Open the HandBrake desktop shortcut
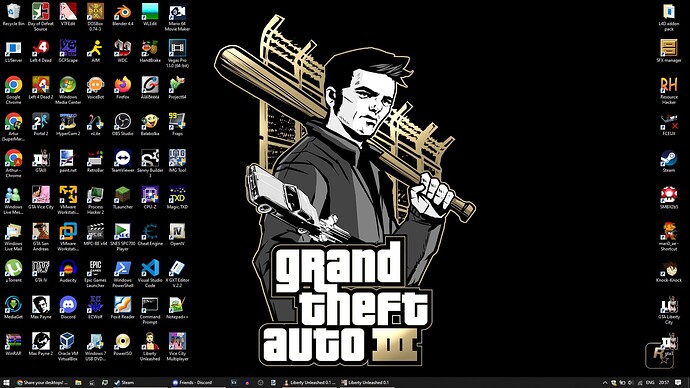690x388 pixels. pyautogui.click(x=150, y=51)
